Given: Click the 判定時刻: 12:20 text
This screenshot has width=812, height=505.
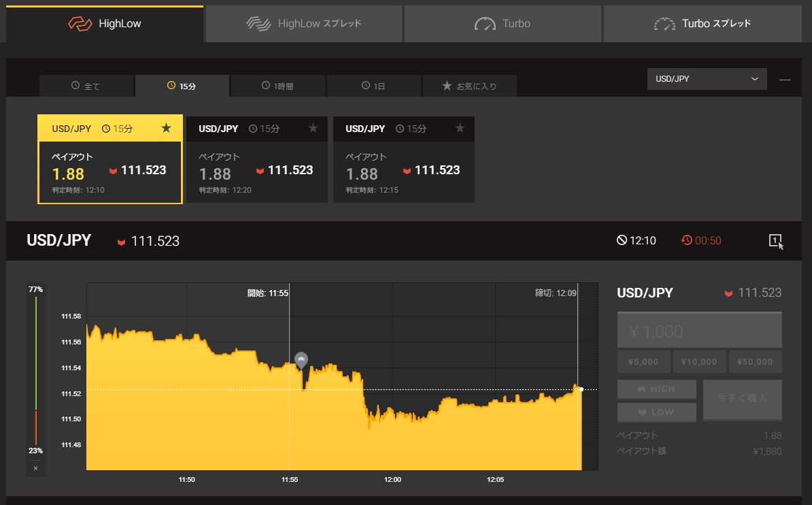Looking at the screenshot, I should 225,191.
